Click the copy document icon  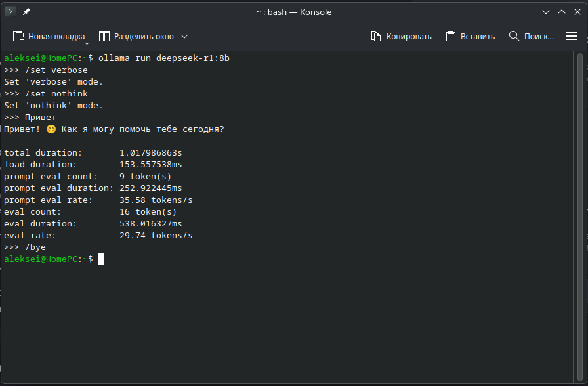point(376,36)
